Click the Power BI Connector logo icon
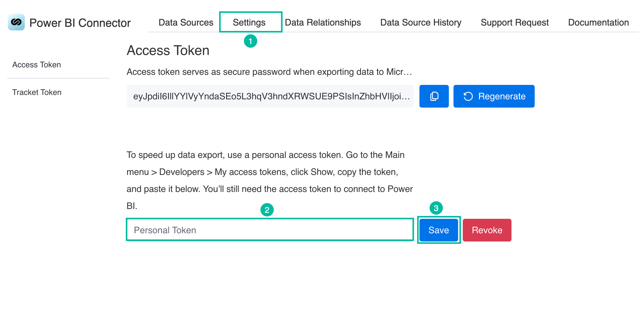This screenshot has width=644, height=322. tap(16, 22)
